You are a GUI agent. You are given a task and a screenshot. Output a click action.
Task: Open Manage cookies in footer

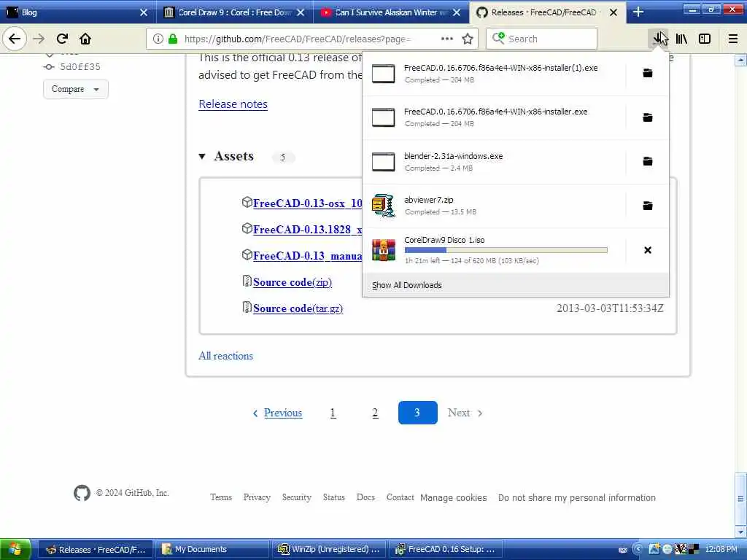click(x=454, y=497)
